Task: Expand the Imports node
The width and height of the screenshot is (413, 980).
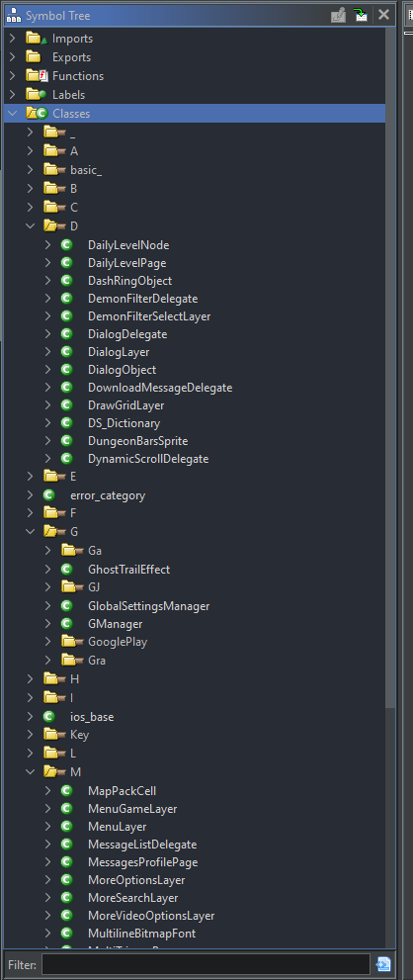Action: tap(12, 39)
